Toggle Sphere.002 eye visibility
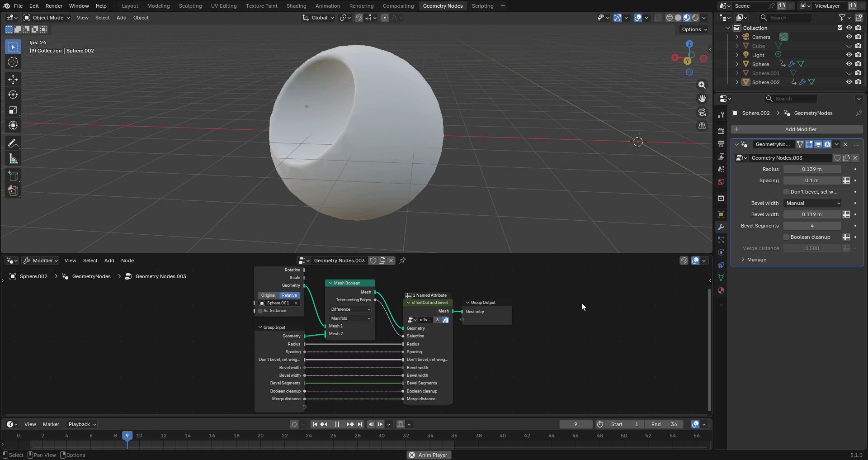This screenshot has height=460, width=868. click(849, 82)
